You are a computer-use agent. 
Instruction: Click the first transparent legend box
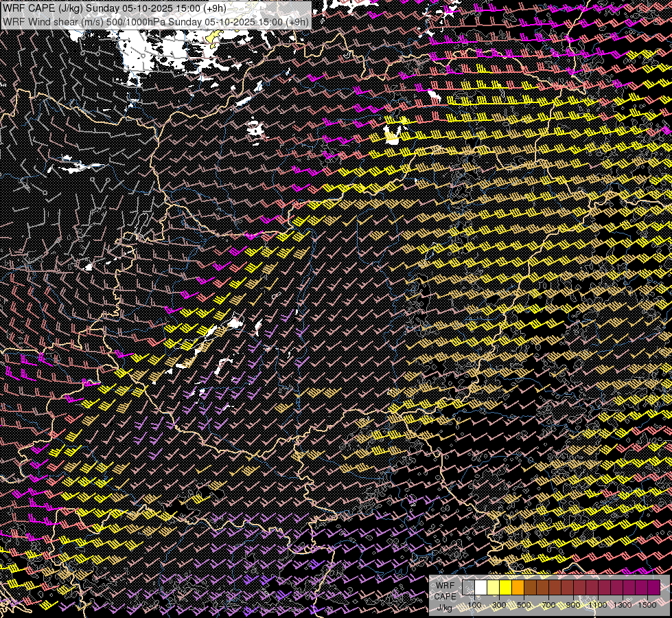(469, 588)
